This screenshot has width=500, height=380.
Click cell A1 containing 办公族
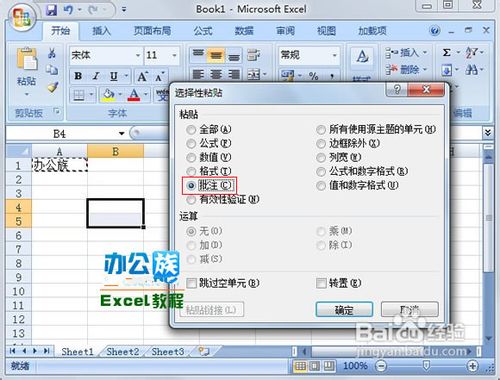59,165
